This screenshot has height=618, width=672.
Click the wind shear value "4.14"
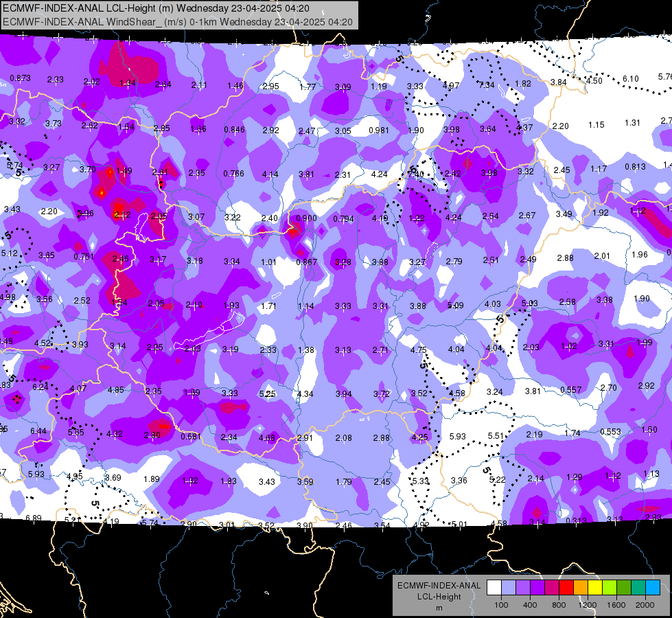click(270, 174)
